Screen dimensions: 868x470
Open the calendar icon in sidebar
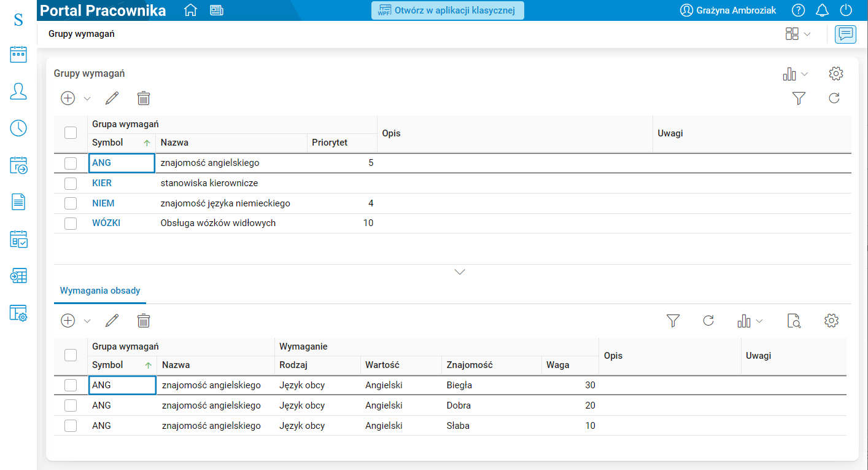(x=18, y=55)
